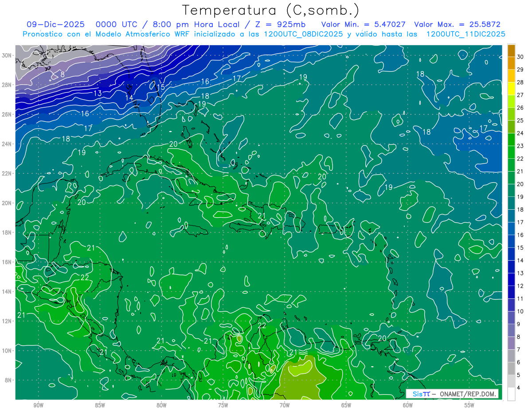Click the "90W" longitude label

point(38,405)
